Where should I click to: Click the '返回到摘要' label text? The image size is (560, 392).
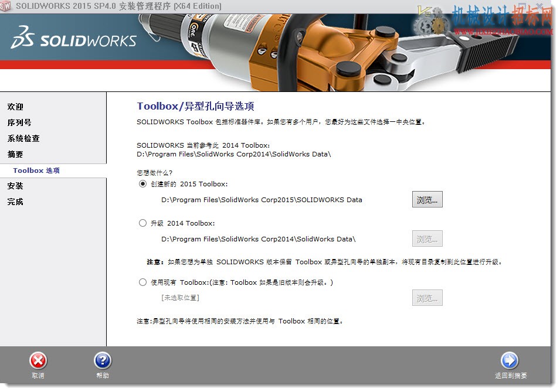click(511, 376)
